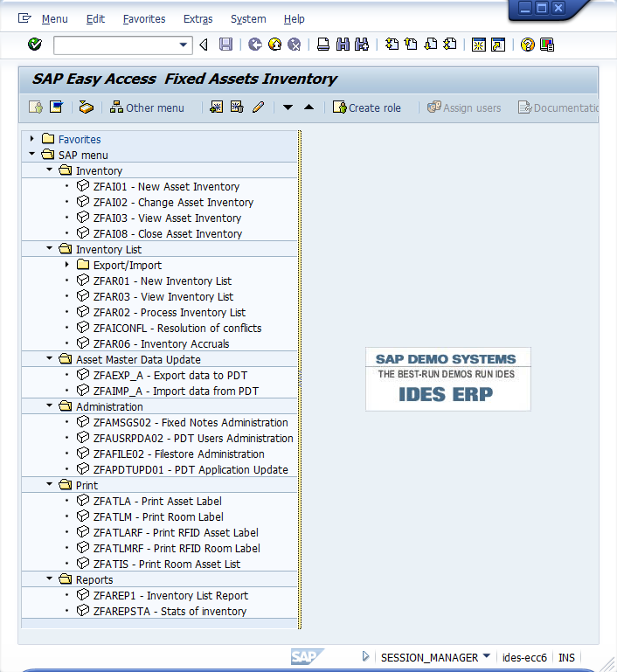This screenshot has width=617, height=672.
Task: Open the Extras menu
Action: click(198, 19)
